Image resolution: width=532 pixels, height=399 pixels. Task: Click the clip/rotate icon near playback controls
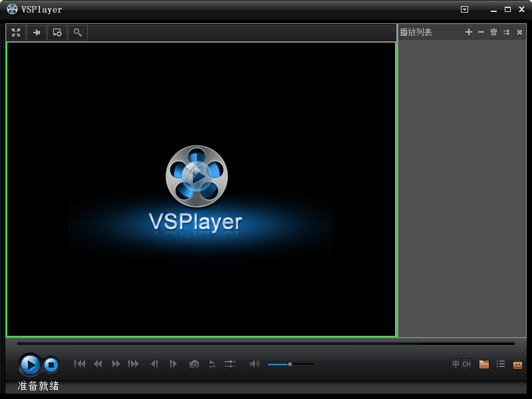pos(212,364)
